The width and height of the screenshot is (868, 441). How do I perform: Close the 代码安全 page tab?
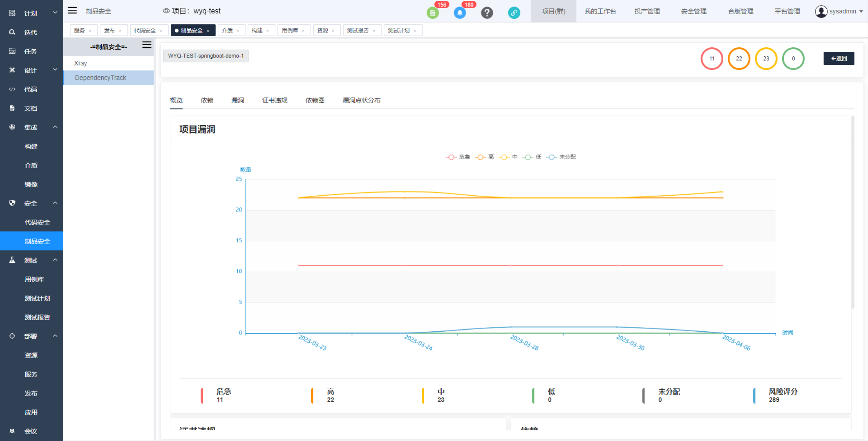(161, 31)
